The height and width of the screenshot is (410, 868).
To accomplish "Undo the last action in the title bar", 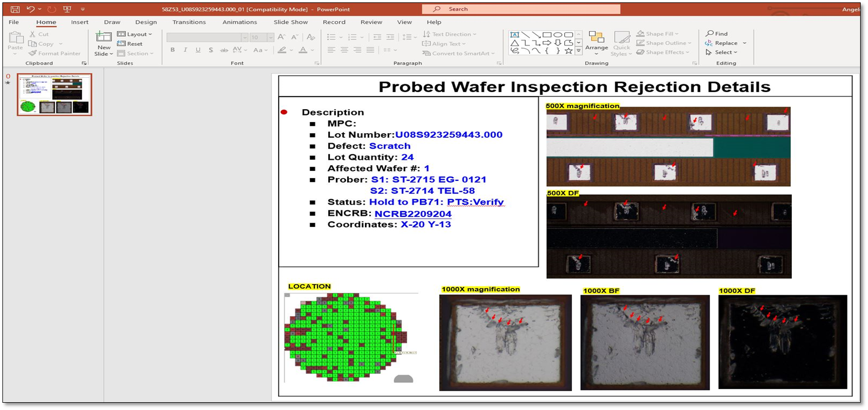I will [x=31, y=9].
